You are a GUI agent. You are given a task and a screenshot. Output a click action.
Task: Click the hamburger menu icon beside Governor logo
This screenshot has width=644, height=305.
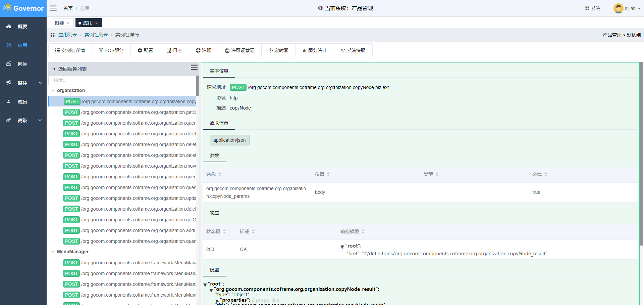(x=53, y=8)
